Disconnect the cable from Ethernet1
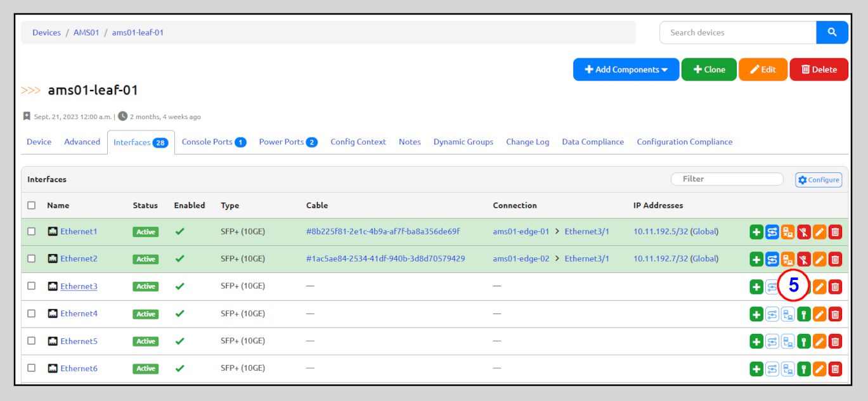Image resolution: width=868 pixels, height=401 pixels. pos(803,232)
